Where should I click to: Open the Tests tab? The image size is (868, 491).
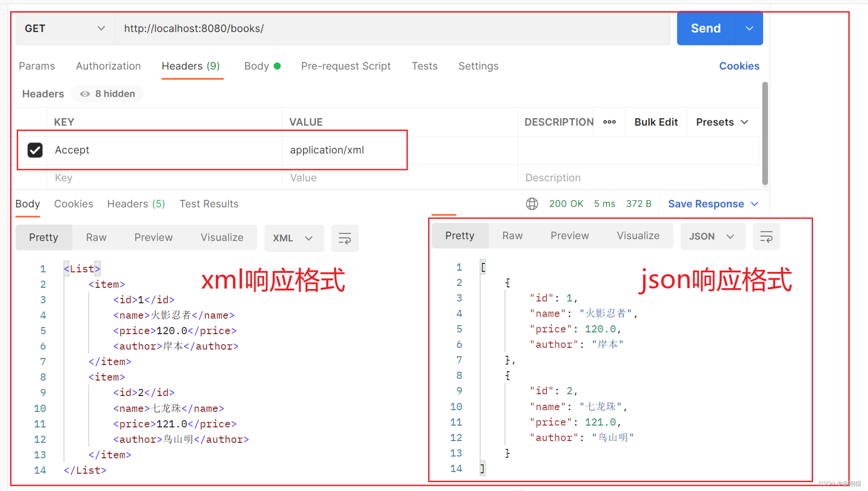pos(425,66)
